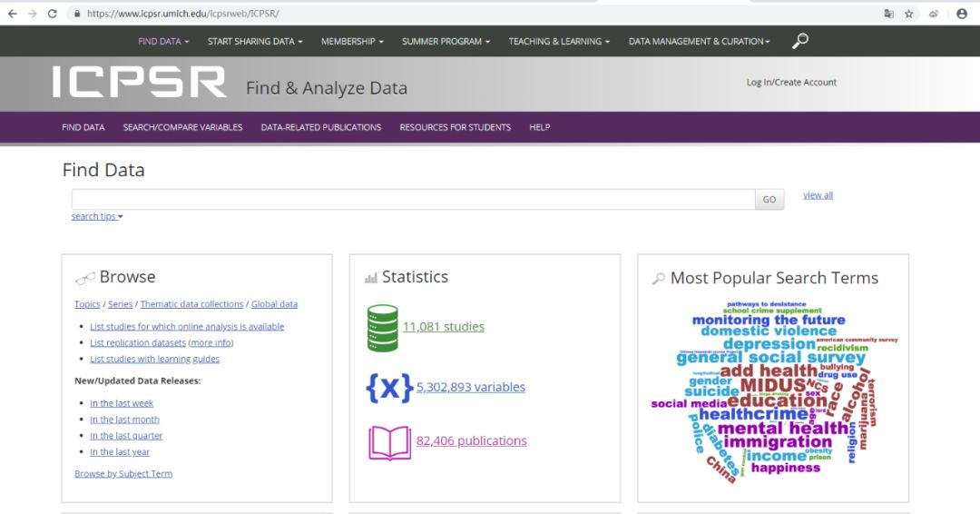Image resolution: width=980 pixels, height=514 pixels.
Task: Open RESOURCES FOR STUDENTS in purple bar
Action: click(455, 127)
